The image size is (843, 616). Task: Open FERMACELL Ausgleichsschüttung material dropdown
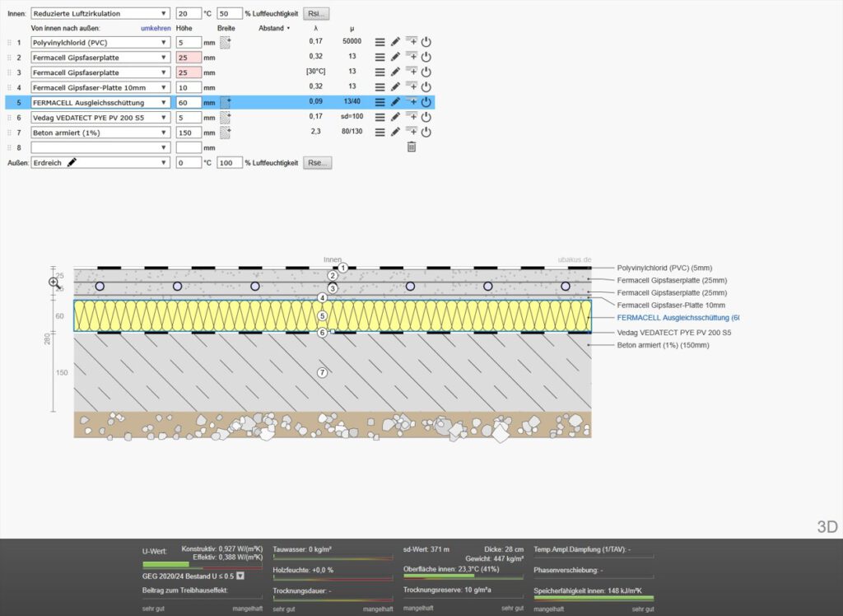tap(100, 103)
